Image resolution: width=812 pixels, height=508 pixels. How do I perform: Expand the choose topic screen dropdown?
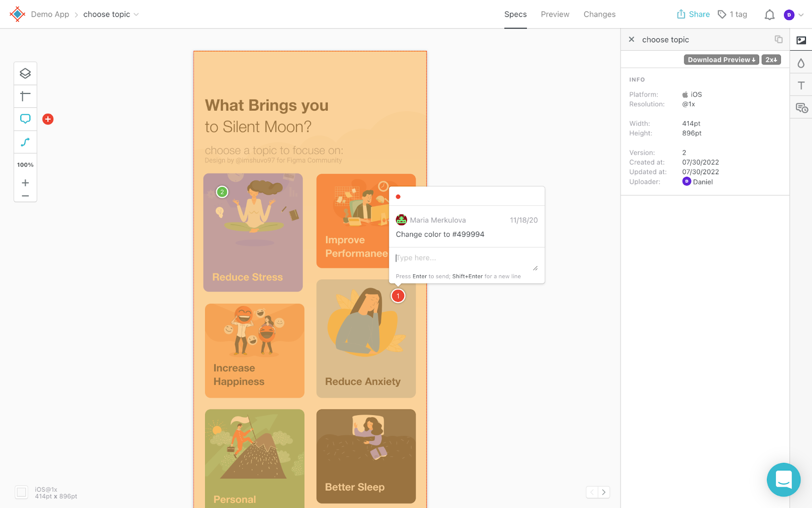coord(136,14)
